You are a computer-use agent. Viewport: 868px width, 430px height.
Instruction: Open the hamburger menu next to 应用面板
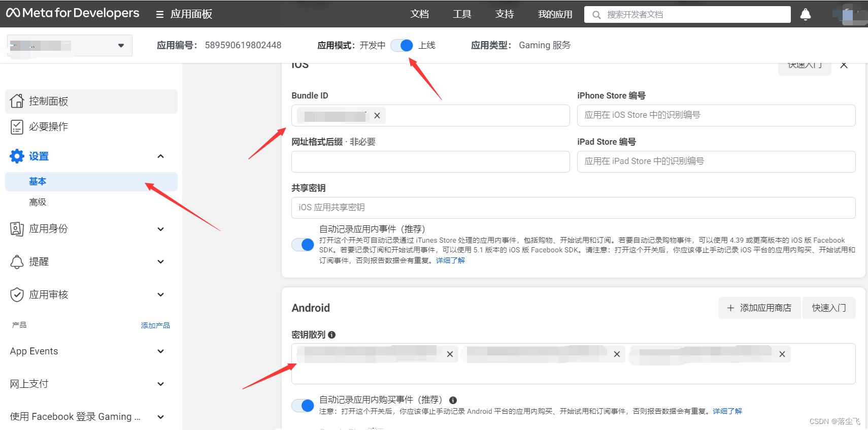click(x=160, y=14)
